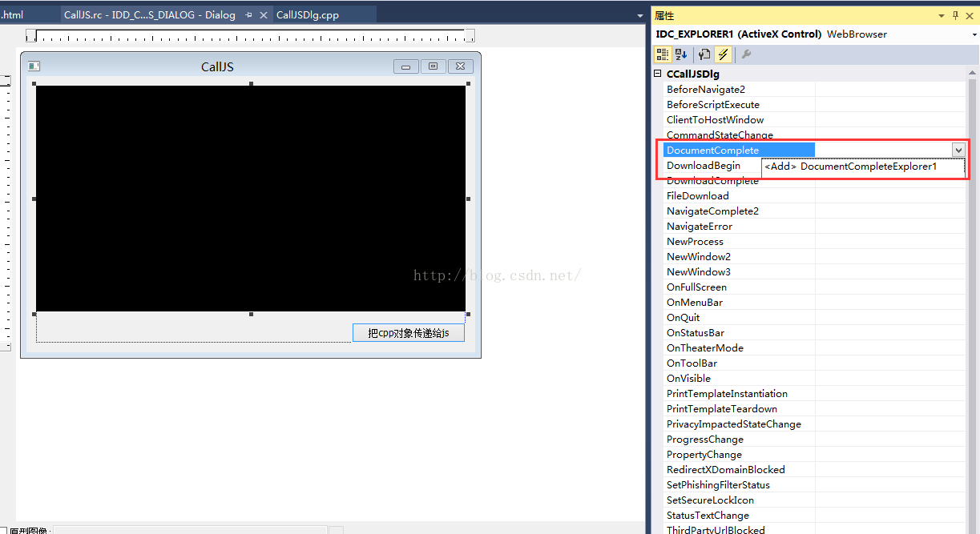Click the 把cpp对象传递给js button
The height and width of the screenshot is (534, 980).
click(409, 333)
